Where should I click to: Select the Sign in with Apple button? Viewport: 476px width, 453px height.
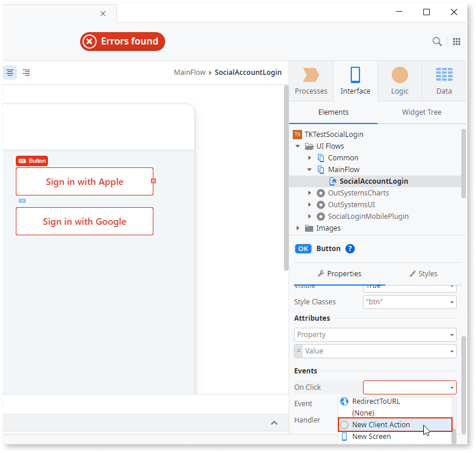point(85,181)
